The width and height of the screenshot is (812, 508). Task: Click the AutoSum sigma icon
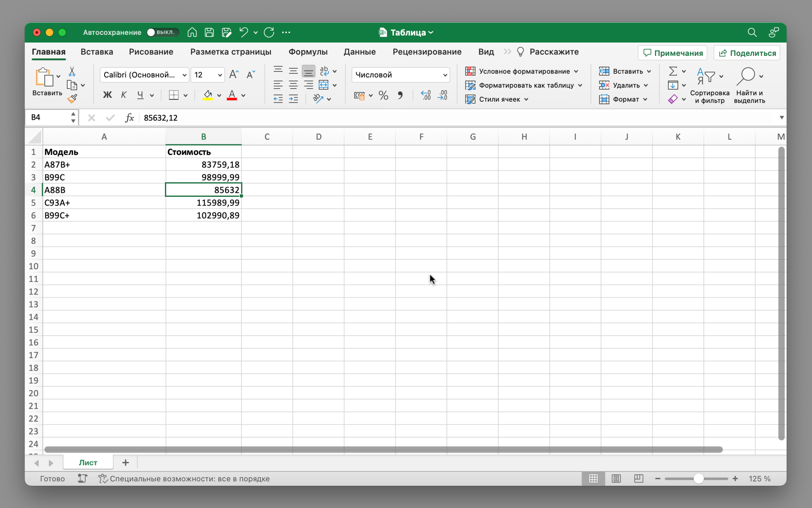coord(673,71)
